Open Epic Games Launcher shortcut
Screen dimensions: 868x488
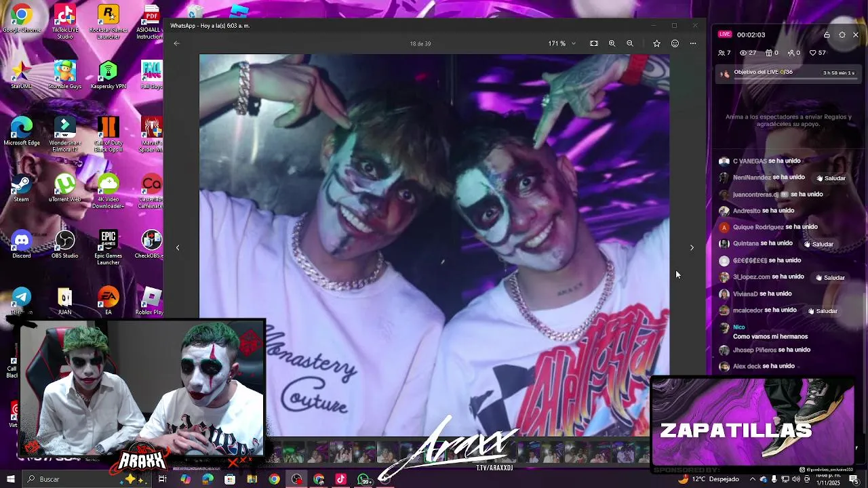pos(108,247)
